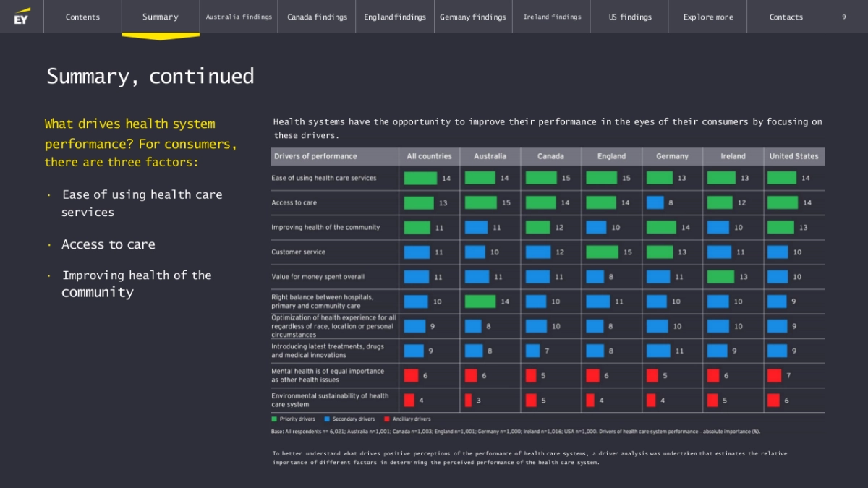Select the Summary tab
The height and width of the screenshot is (488, 868).
[x=160, y=17]
